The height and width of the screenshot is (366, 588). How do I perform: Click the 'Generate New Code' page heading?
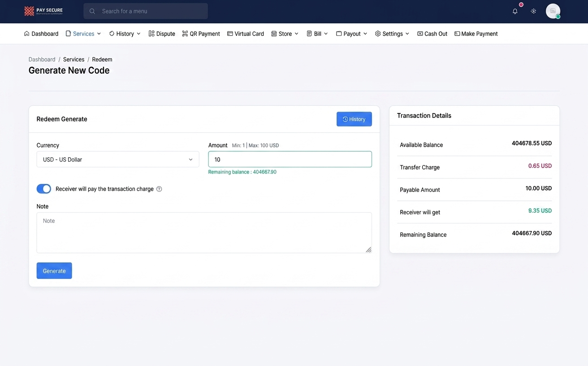click(69, 70)
